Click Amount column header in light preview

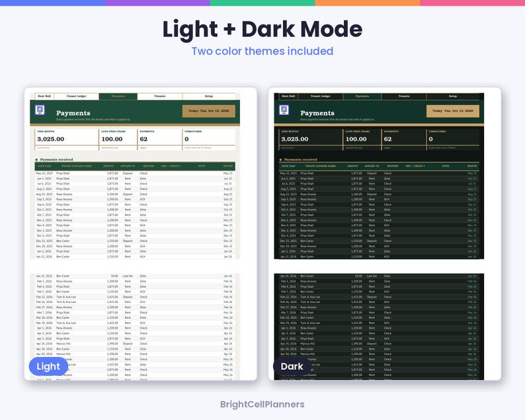[x=108, y=166]
